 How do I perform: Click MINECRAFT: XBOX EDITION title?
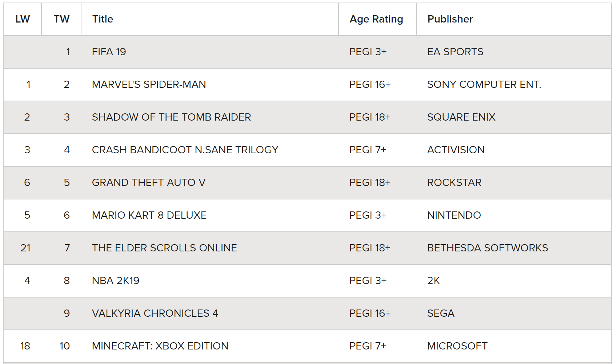(x=160, y=346)
